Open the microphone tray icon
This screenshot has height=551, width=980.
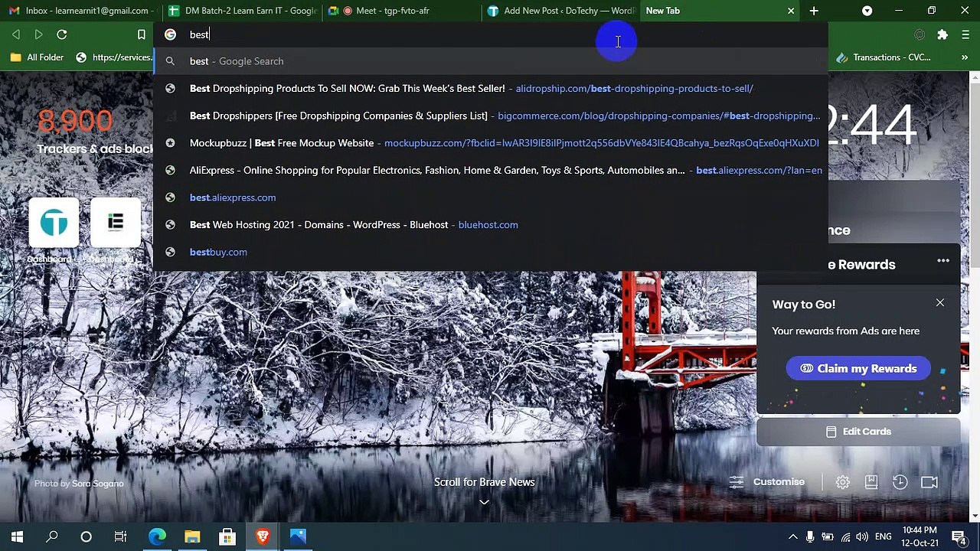coord(810,536)
